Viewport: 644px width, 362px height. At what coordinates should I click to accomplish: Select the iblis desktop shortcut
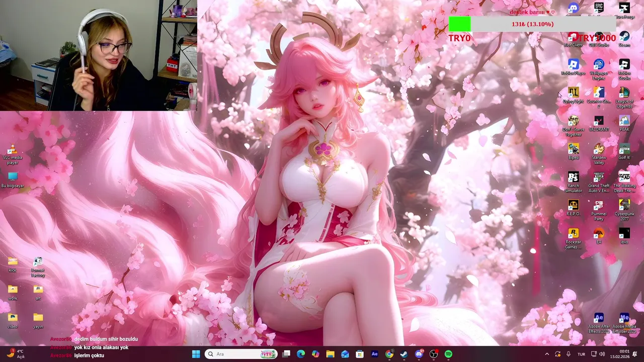624,236
